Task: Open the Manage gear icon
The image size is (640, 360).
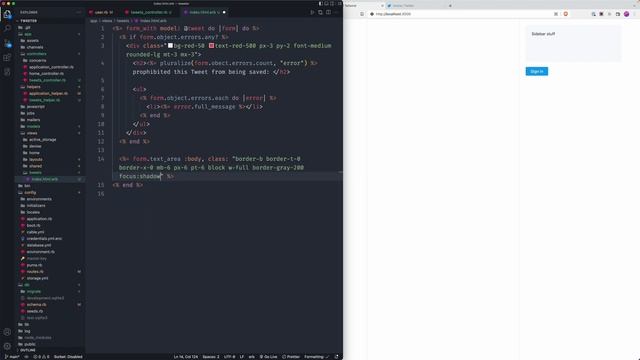Action: (7, 346)
